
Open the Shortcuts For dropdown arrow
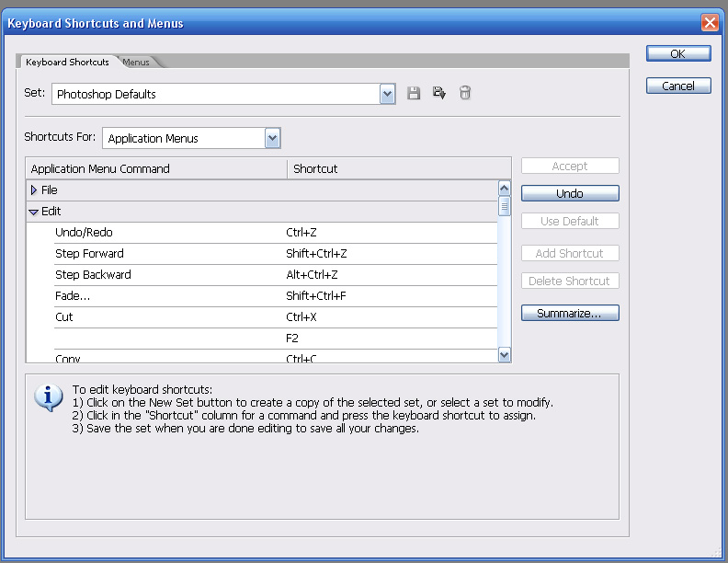272,138
